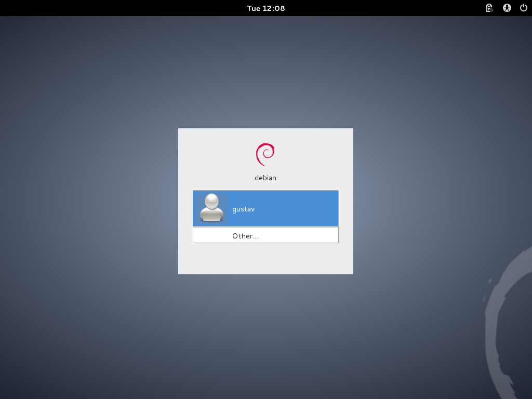Click the blank avatar space beside Other...
This screenshot has height=399, width=532.
click(x=211, y=236)
